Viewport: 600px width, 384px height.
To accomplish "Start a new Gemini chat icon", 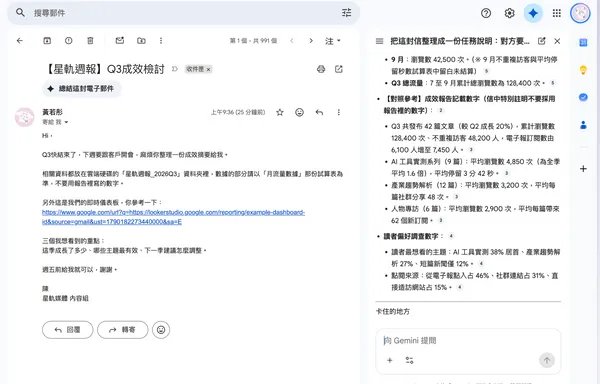I will click(x=541, y=41).
